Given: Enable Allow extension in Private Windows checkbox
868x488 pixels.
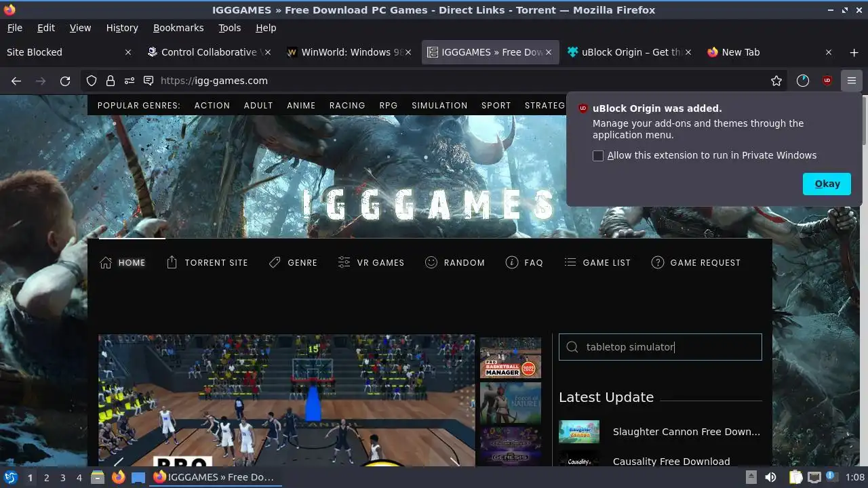Looking at the screenshot, I should [598, 156].
